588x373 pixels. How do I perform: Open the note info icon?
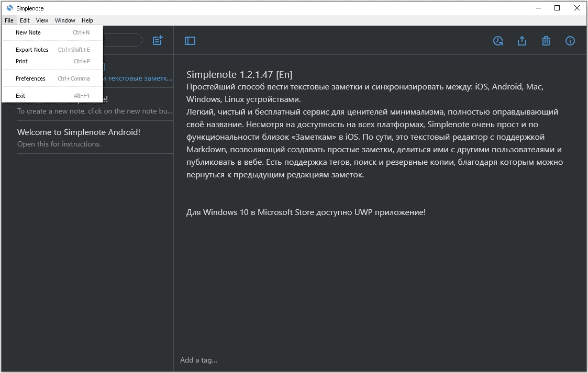(x=570, y=41)
